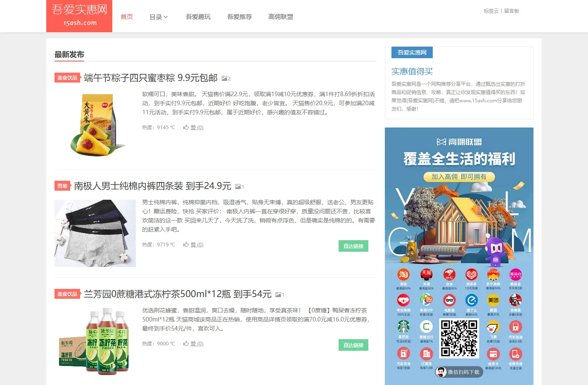The height and width of the screenshot is (385, 588).
Task: Open post 端午节粽子四只蜜枣粽 9.9元包邮
Action: (151, 78)
